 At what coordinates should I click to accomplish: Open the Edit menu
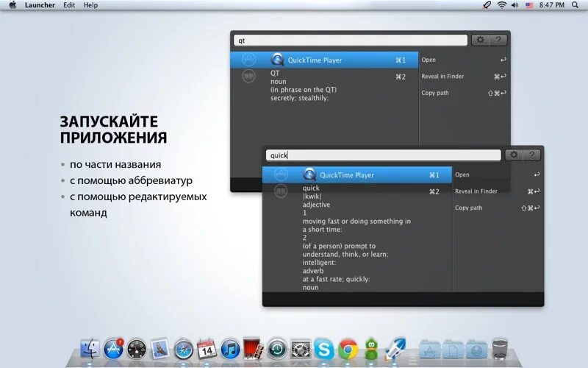[69, 5]
